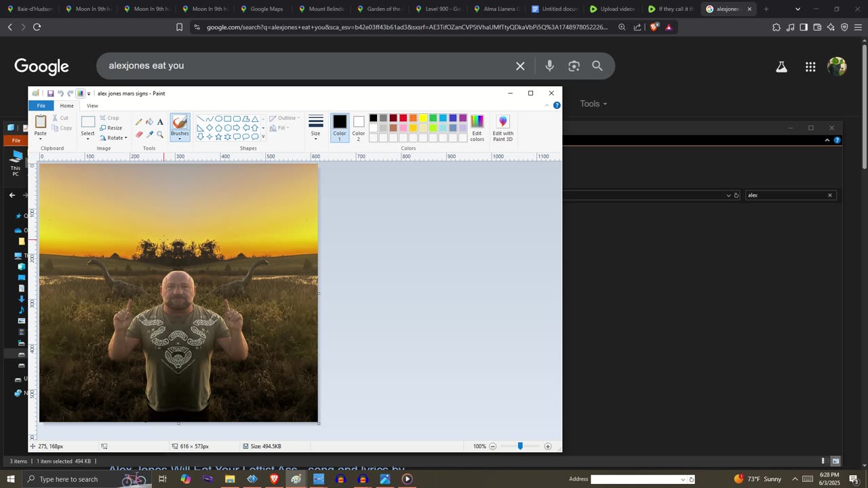Activate the Magnifier tool
The image size is (868, 488).
tap(160, 134)
